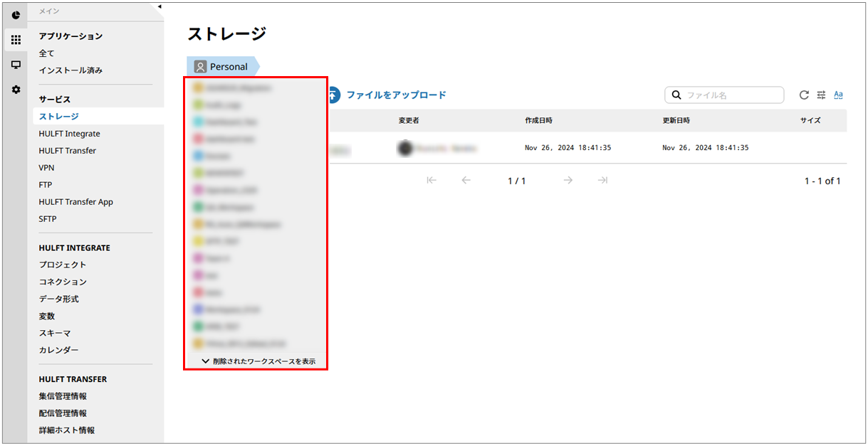Click the blue upload arrow icon
The image size is (868, 446).
click(333, 95)
